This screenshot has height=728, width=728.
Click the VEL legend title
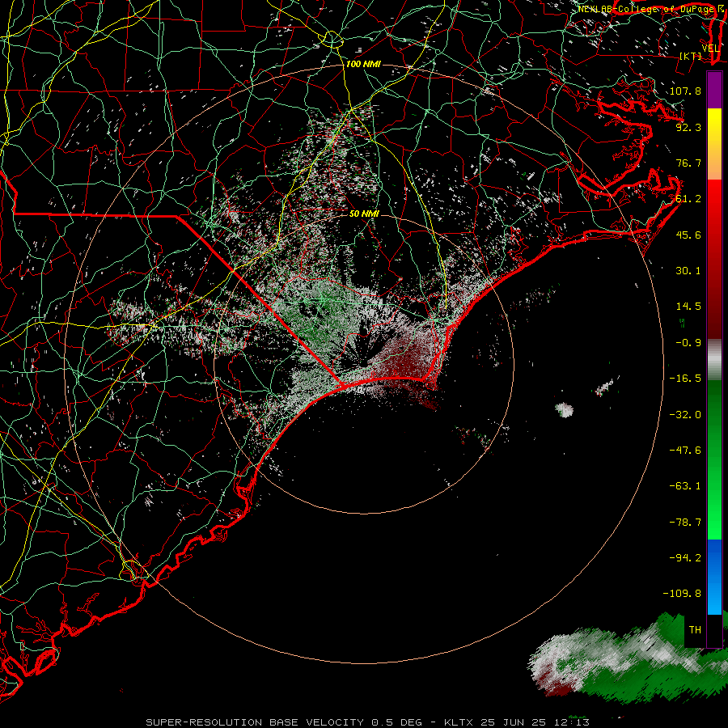tap(711, 48)
